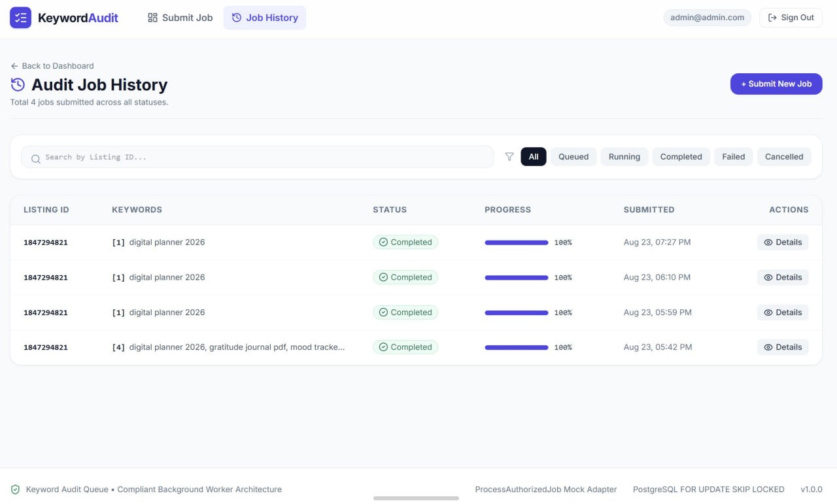
Task: Show only Cancelled jobs
Action: pos(784,157)
